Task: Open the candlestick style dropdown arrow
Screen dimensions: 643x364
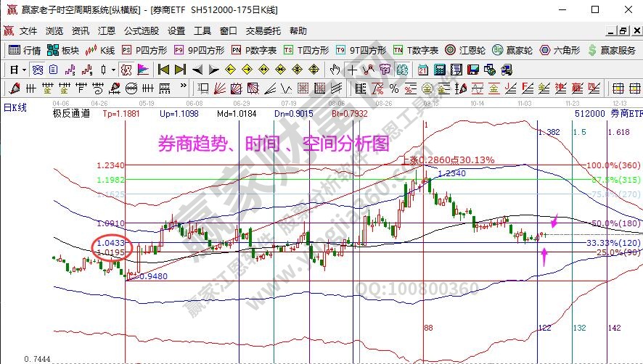Action: point(113,70)
